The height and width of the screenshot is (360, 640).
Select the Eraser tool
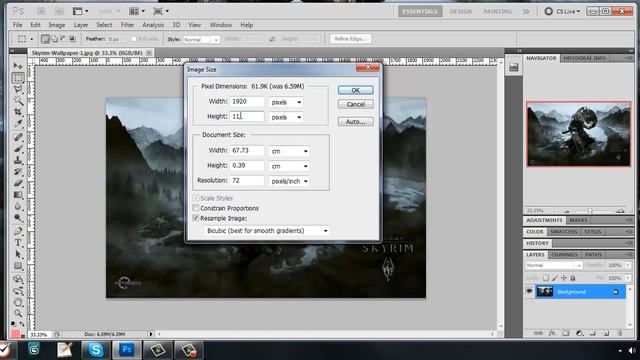pos(18,183)
